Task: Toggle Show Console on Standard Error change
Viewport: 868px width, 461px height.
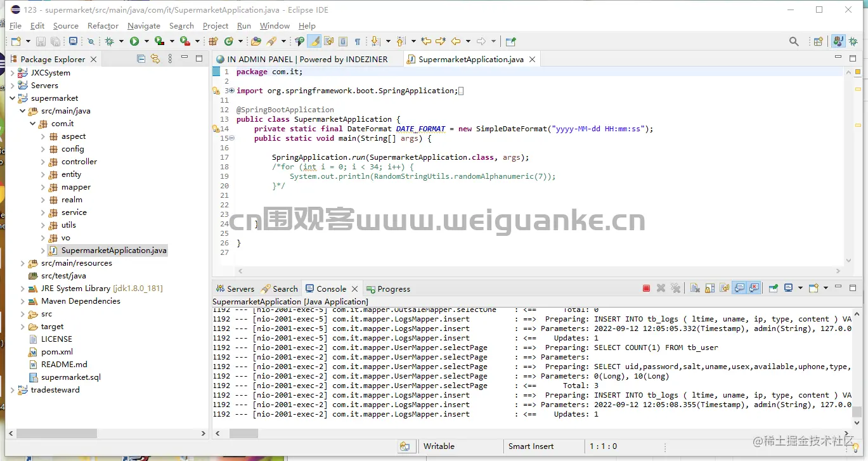Action: (x=754, y=289)
